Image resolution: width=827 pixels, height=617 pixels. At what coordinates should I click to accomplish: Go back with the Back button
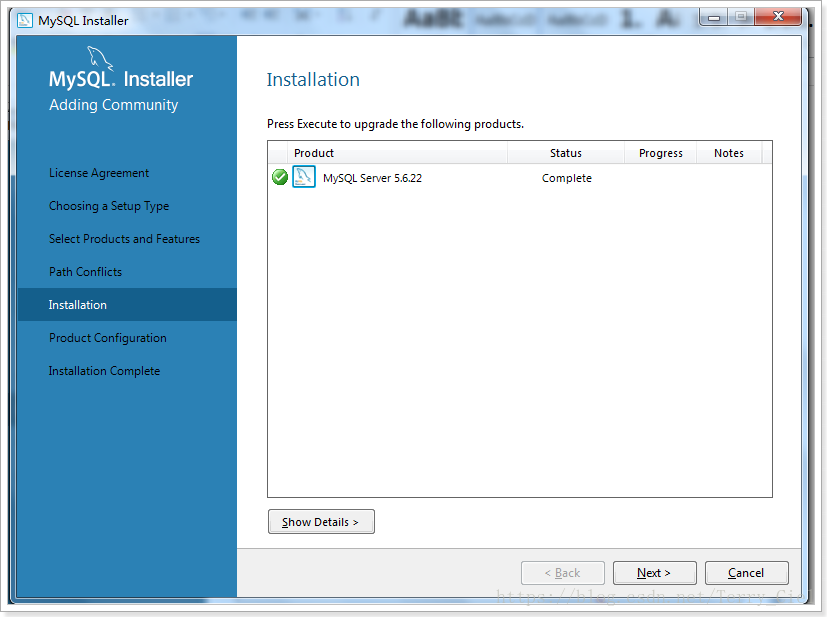563,573
